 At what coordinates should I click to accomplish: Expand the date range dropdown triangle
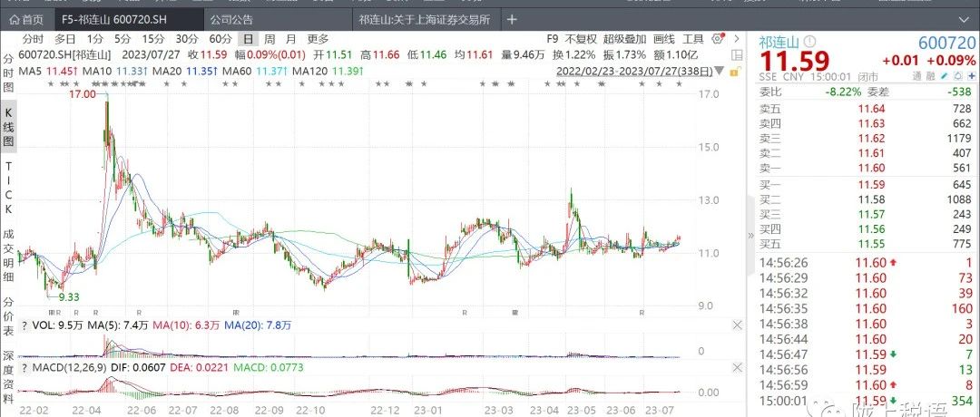pos(720,71)
